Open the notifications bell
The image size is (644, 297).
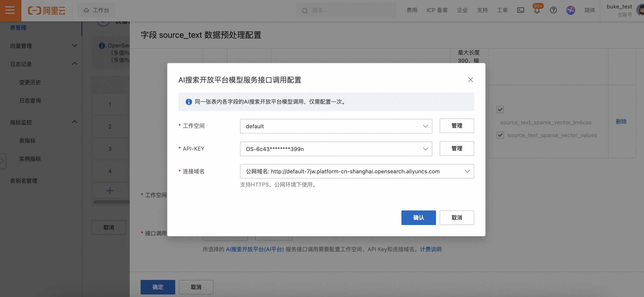pyautogui.click(x=537, y=10)
